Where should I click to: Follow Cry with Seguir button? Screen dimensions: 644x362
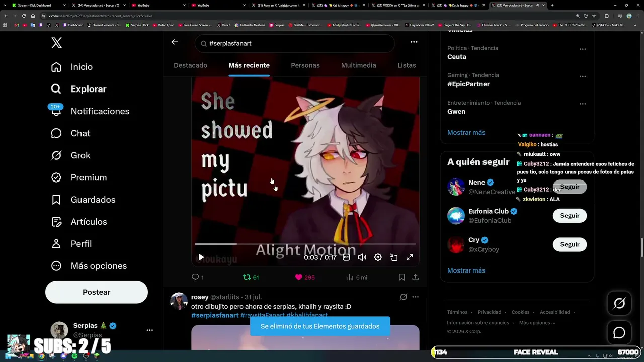(x=570, y=244)
